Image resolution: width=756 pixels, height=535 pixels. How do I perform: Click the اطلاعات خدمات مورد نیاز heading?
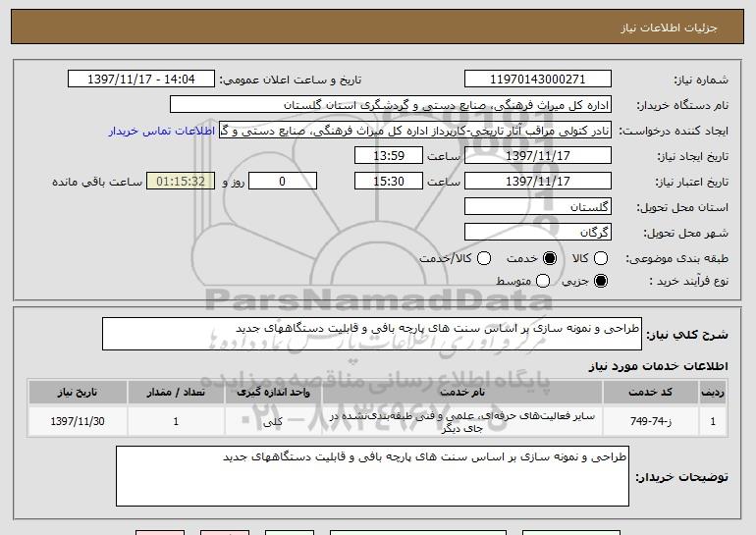pos(658,366)
